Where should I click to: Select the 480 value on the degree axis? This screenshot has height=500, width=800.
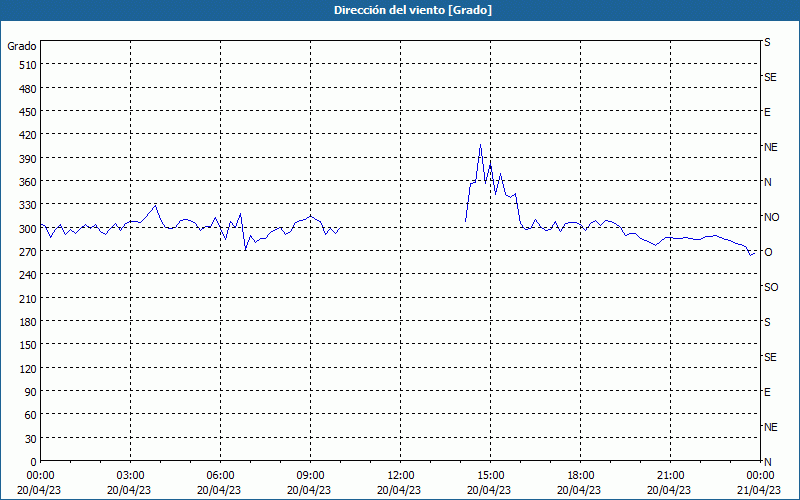click(x=28, y=89)
